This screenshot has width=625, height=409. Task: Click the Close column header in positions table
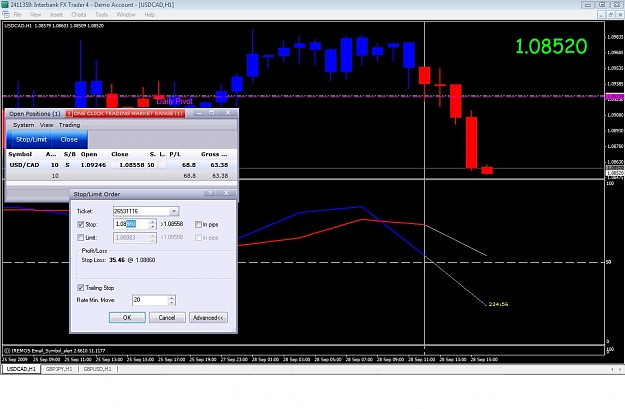click(x=120, y=154)
